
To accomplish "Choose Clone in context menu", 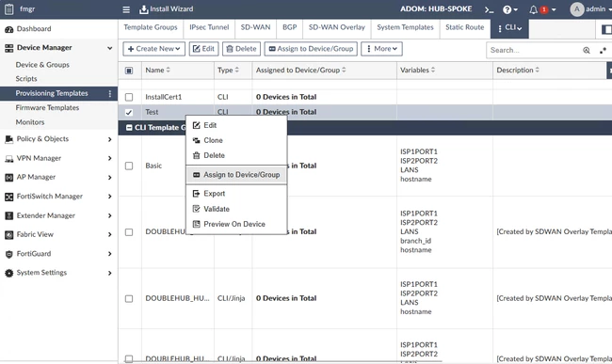I will pos(236,141).
